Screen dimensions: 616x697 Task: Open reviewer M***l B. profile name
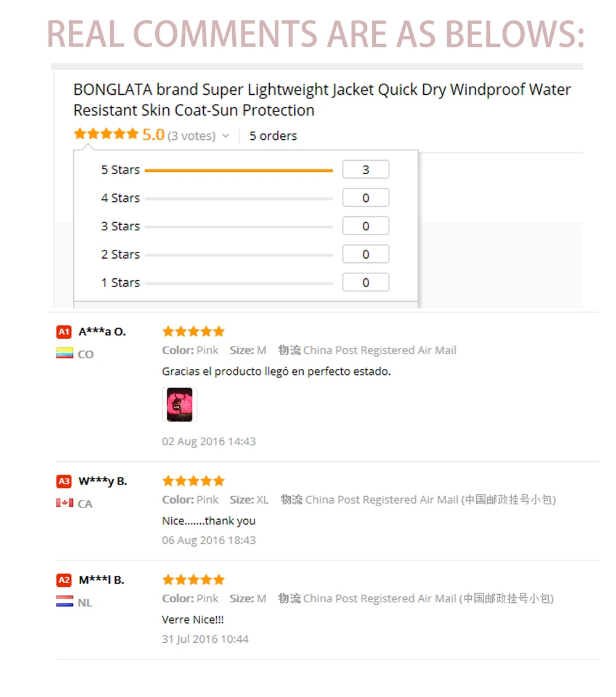pyautogui.click(x=102, y=579)
